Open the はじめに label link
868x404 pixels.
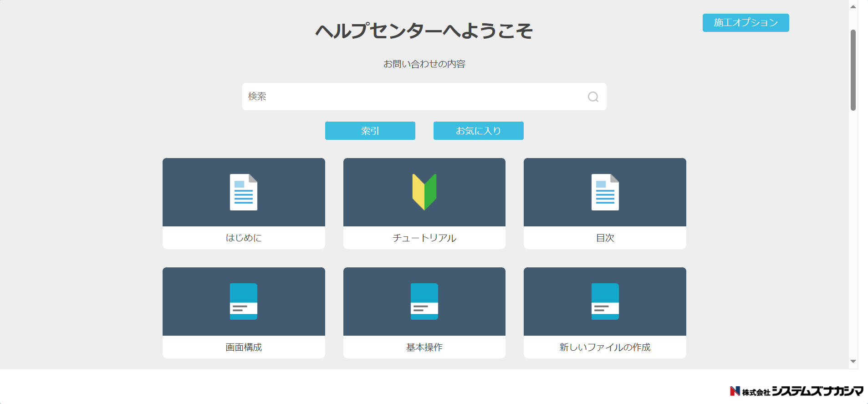[x=244, y=238]
